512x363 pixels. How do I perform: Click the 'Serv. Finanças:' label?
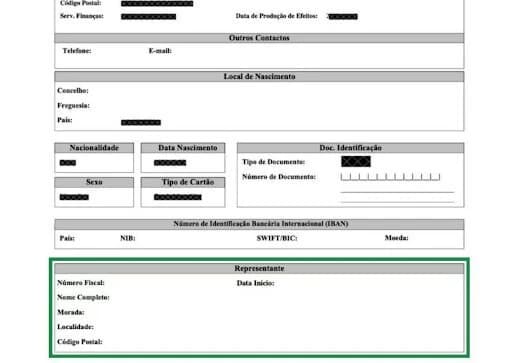82,16
